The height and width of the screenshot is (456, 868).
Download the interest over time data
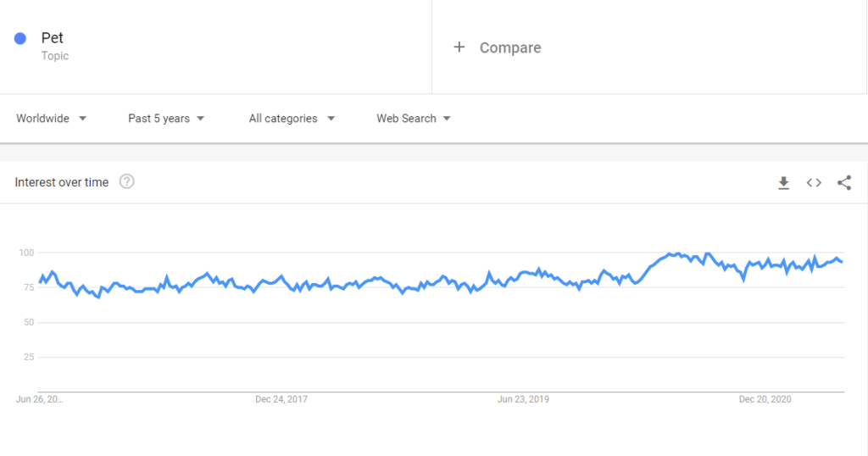(783, 182)
